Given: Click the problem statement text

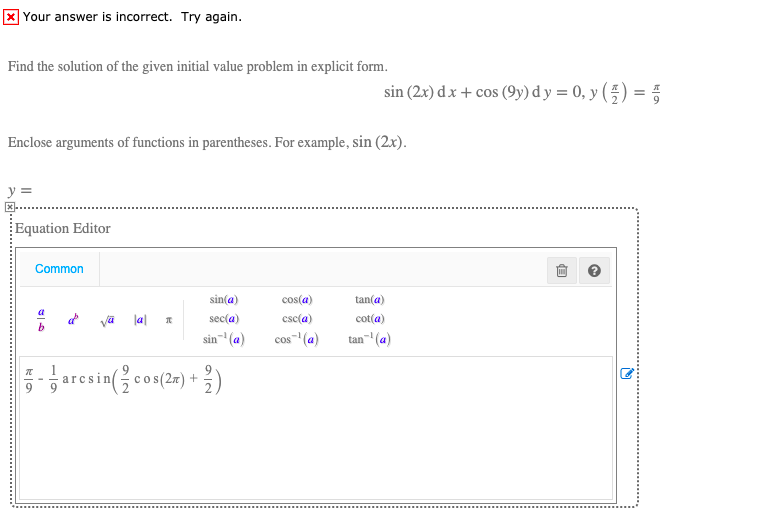Looking at the screenshot, I should [x=198, y=66].
